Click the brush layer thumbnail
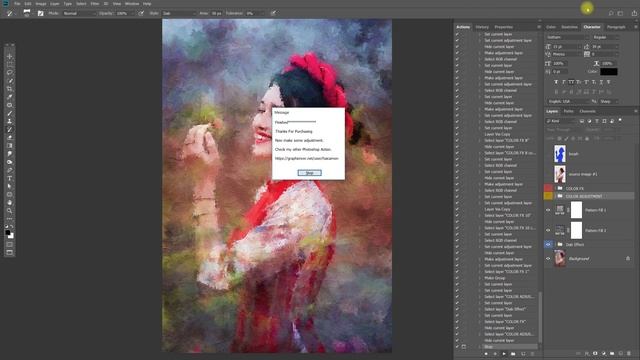Image resolution: width=640 pixels, height=360 pixels. pos(560,154)
